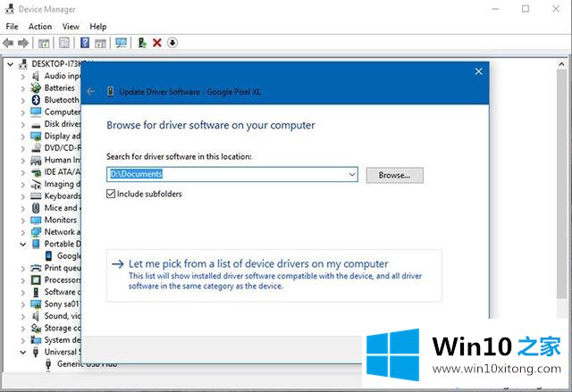Screen dimensions: 572x392
Task: Click Show/Hide console tree toolbar icon
Action: pyautogui.click(x=44, y=43)
